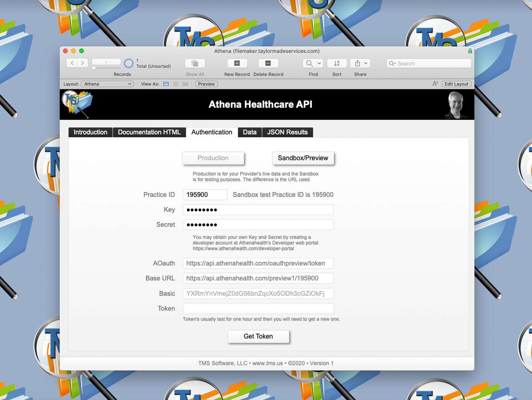Viewport: 532px width, 400px height.
Task: Click the Secret password field
Action: 258,225
